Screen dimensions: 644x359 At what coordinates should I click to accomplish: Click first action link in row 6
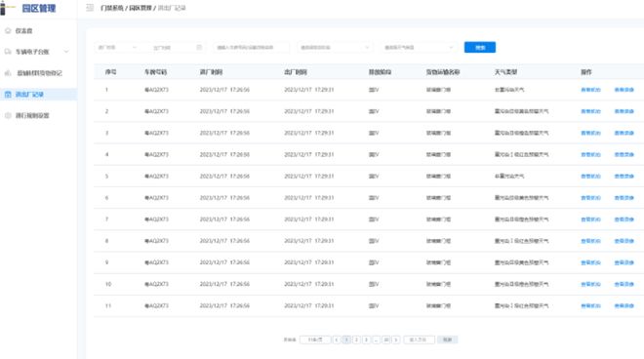(x=590, y=198)
